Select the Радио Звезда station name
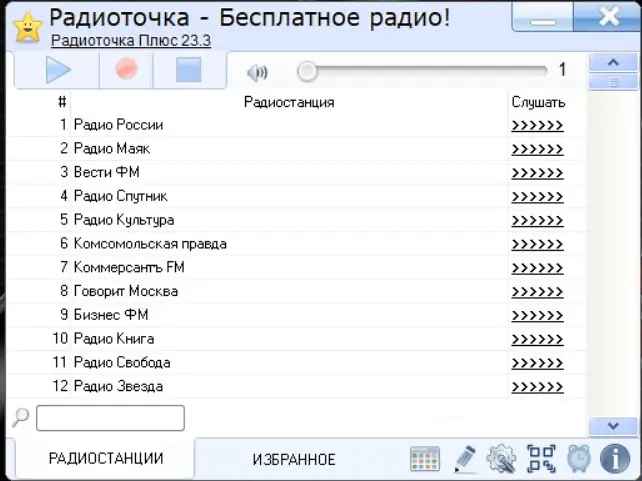This screenshot has width=642, height=481. pyautogui.click(x=118, y=386)
